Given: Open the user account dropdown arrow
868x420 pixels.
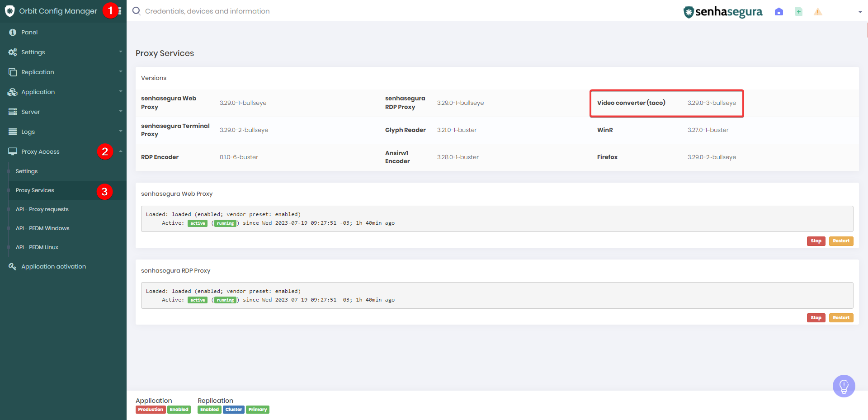Looking at the screenshot, I should (860, 12).
